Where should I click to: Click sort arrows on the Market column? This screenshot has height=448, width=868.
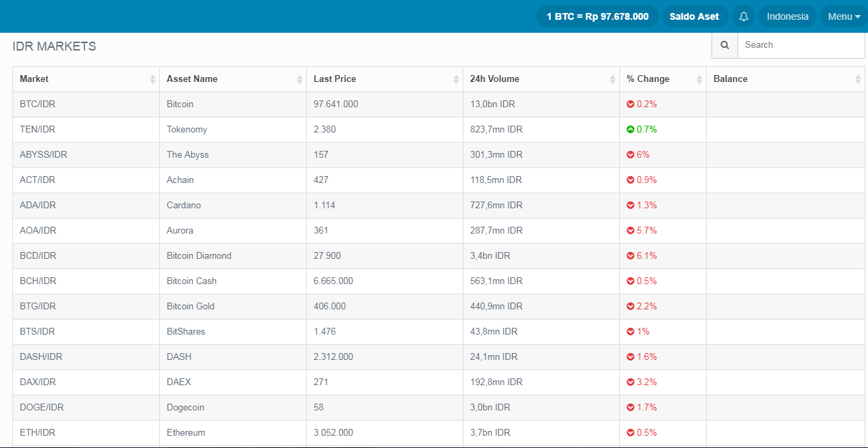(x=152, y=79)
